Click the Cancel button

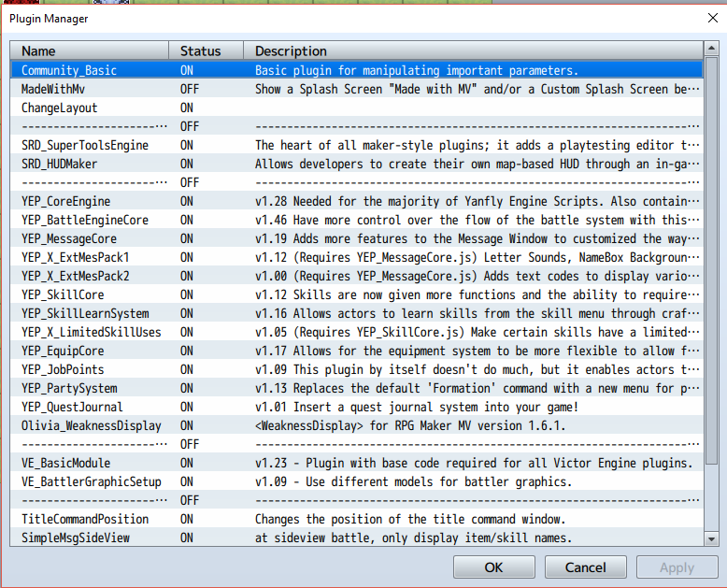tap(585, 567)
